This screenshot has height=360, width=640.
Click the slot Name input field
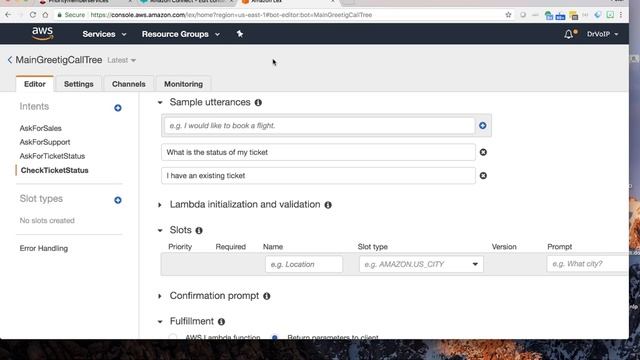pos(304,264)
